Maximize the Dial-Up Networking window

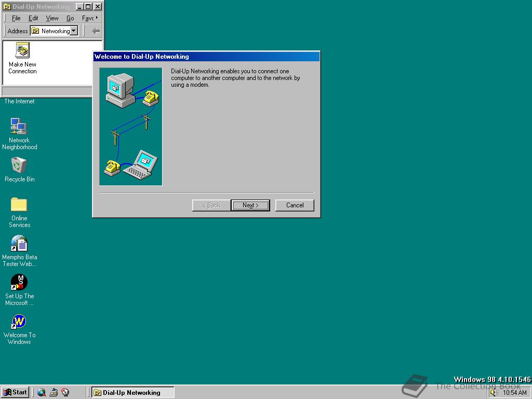click(88, 6)
